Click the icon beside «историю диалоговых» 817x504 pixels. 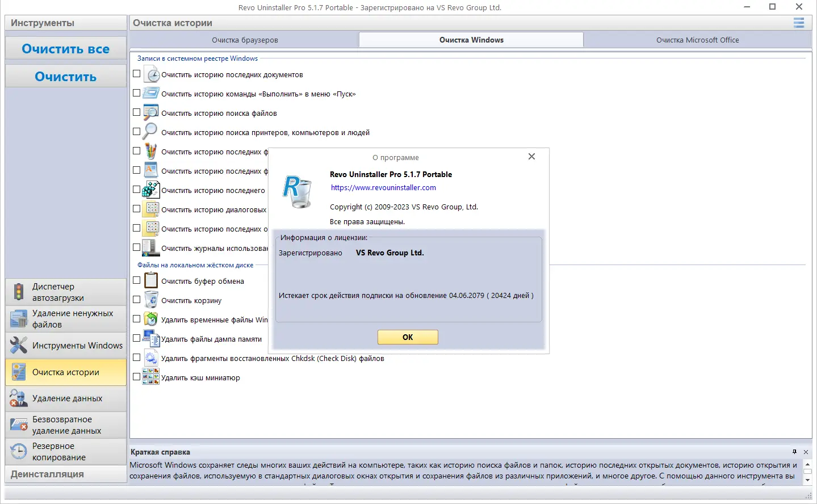click(x=151, y=209)
